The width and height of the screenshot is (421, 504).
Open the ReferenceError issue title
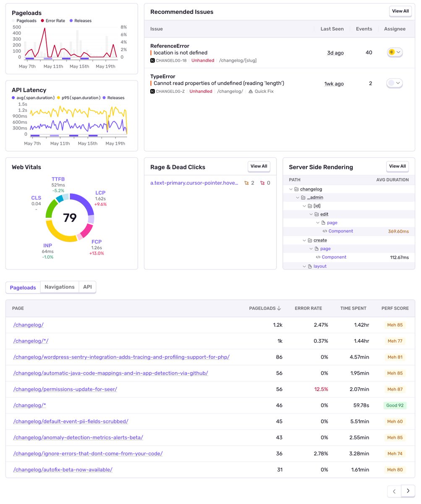point(170,46)
